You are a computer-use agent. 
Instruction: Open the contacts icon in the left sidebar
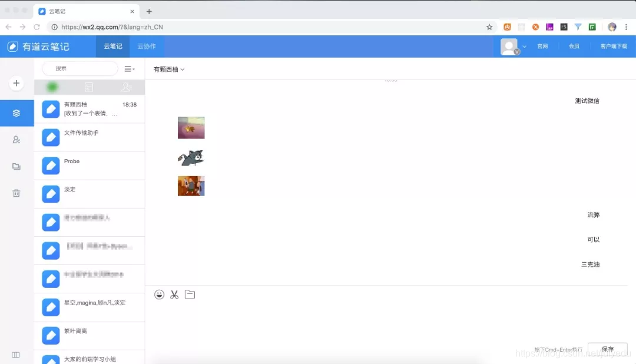[16, 140]
